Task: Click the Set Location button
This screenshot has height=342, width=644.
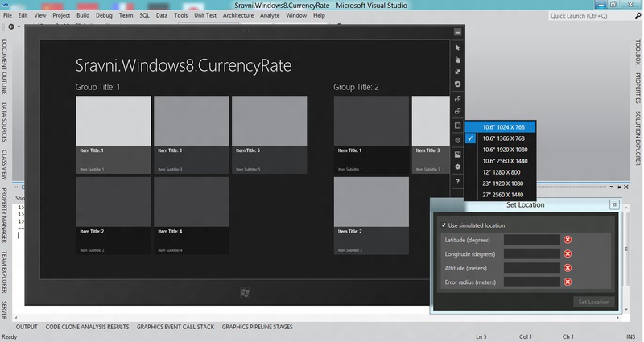Action: click(594, 302)
